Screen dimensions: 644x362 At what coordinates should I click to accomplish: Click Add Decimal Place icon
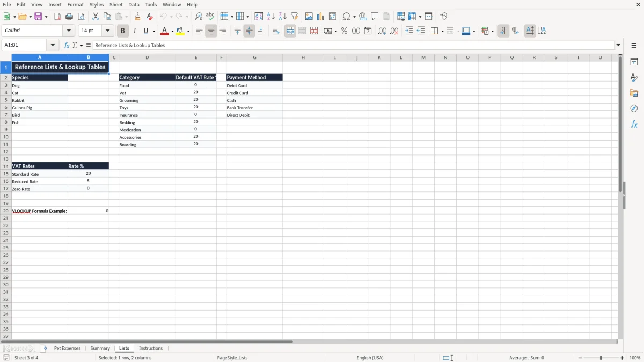pyautogui.click(x=382, y=31)
